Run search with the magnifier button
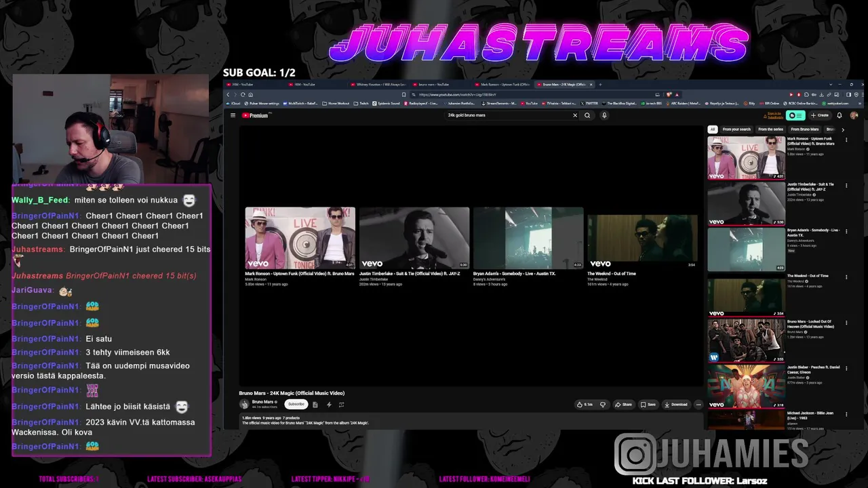The width and height of the screenshot is (868, 488). (587, 115)
